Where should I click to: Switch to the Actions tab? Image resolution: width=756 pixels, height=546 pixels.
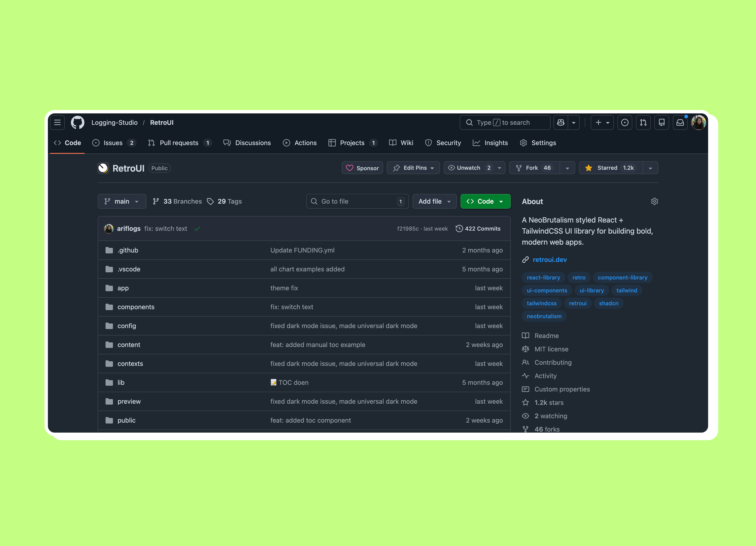tap(300, 143)
